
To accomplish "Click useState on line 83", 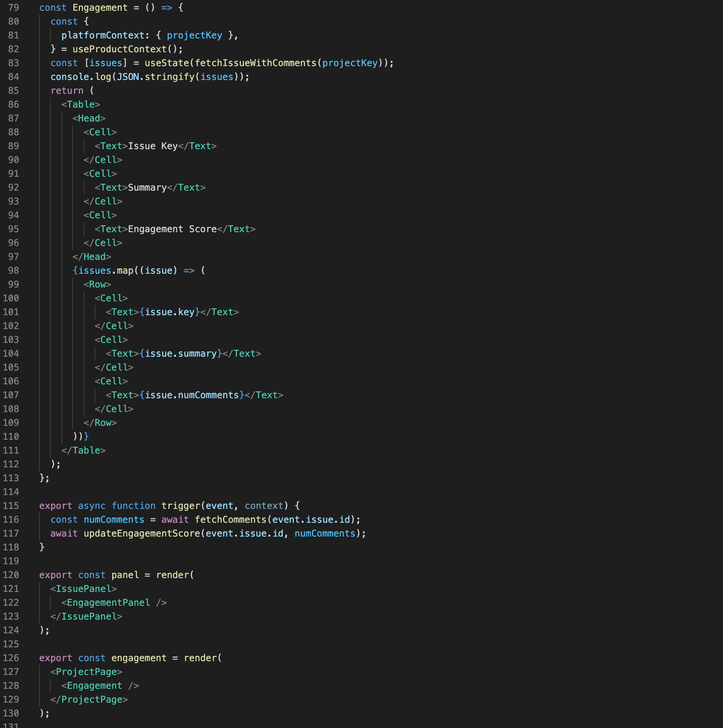I will (167, 63).
